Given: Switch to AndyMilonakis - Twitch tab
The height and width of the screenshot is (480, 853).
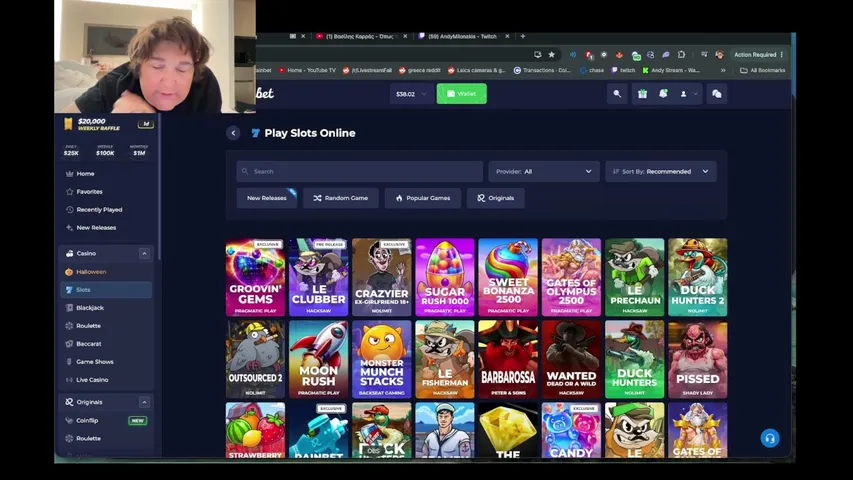Looking at the screenshot, I should (x=462, y=36).
